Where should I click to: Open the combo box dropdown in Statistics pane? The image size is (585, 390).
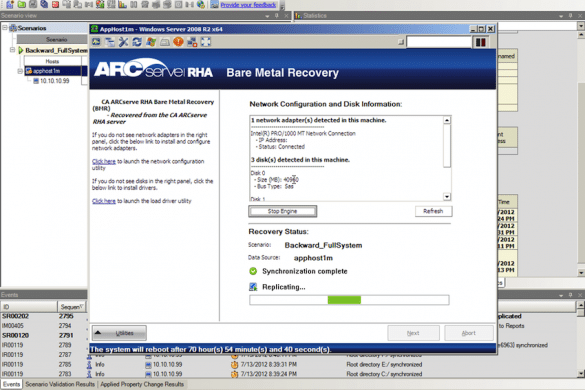581,26
